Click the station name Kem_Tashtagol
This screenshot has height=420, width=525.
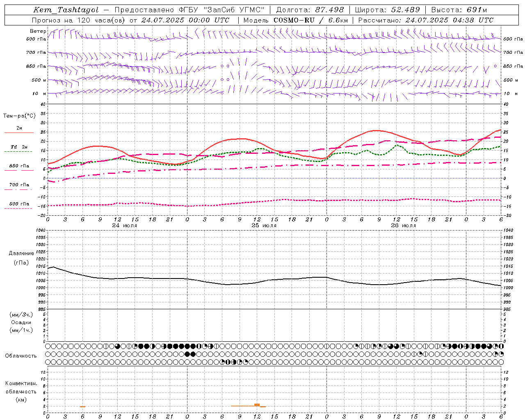point(66,10)
